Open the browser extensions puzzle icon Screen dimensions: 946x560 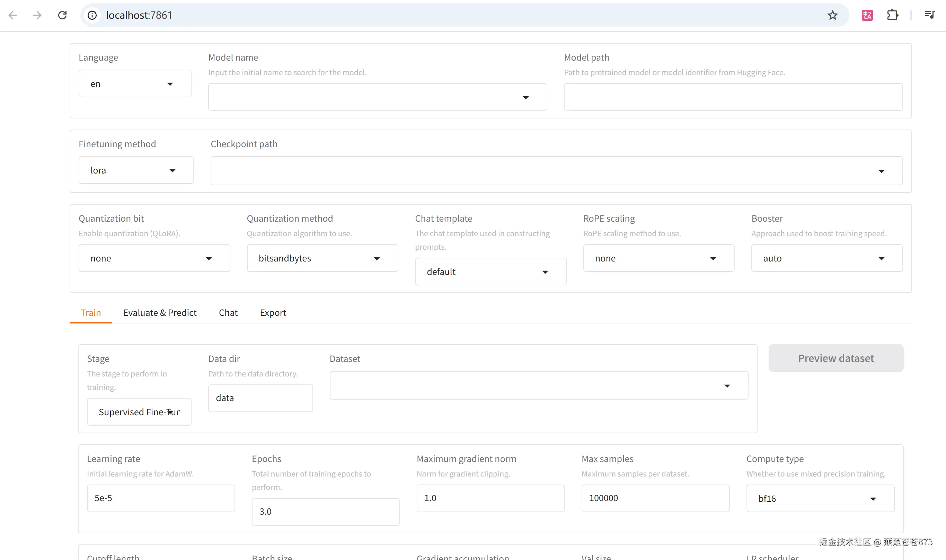(x=892, y=15)
